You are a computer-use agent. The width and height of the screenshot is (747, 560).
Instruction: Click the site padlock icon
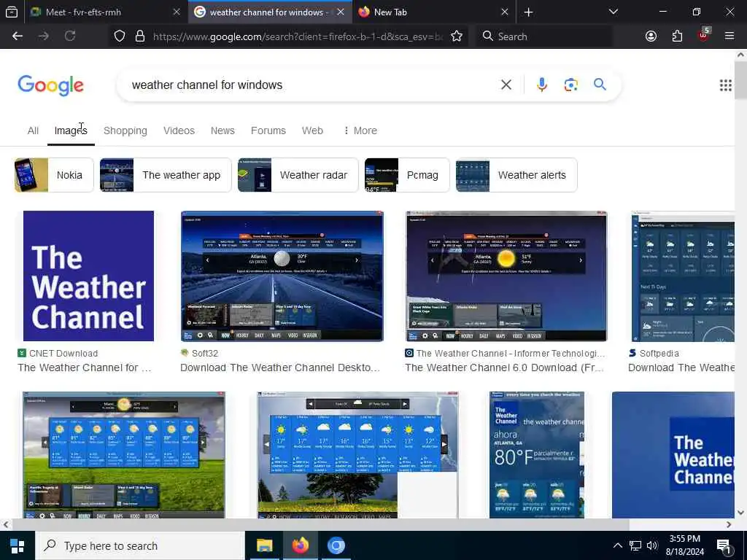tap(140, 36)
